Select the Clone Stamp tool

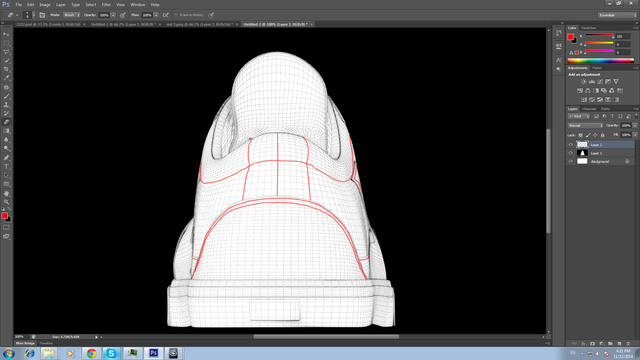click(x=6, y=105)
